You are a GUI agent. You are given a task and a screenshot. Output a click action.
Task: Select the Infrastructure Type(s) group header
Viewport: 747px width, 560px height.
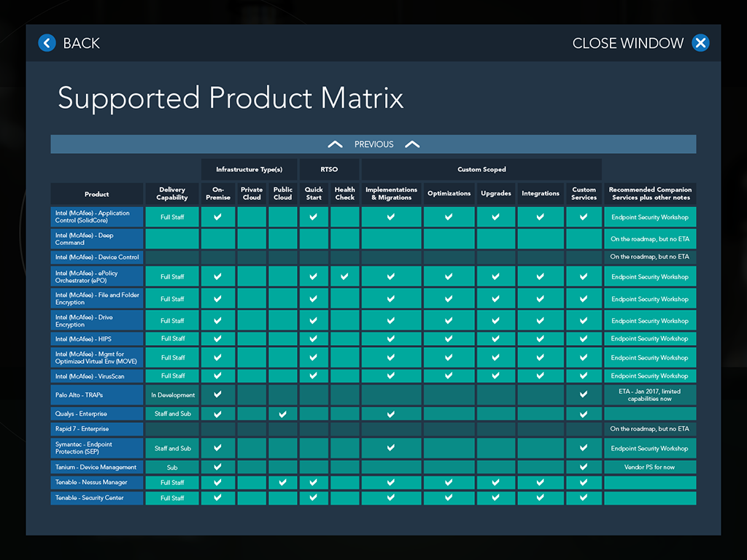pyautogui.click(x=249, y=169)
